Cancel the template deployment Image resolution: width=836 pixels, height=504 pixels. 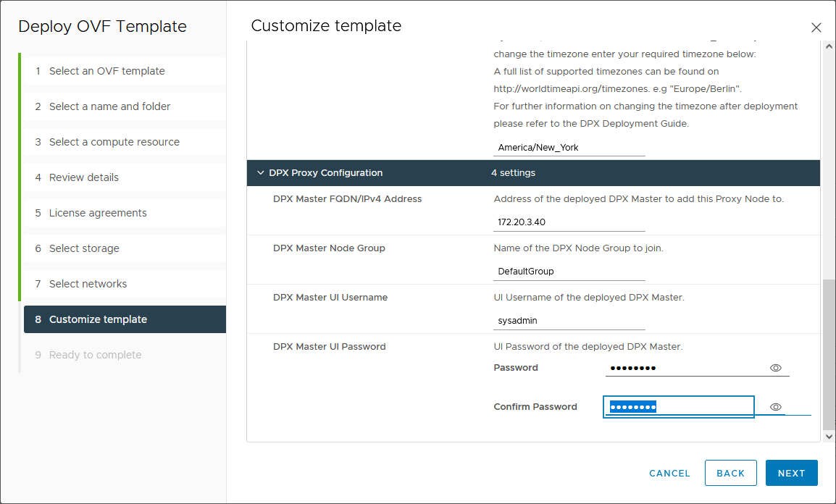[x=669, y=473]
